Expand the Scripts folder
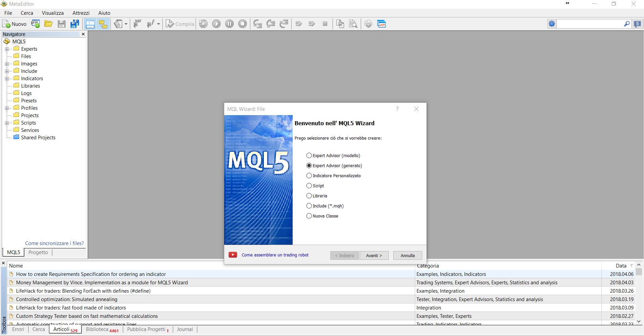 pos(7,123)
